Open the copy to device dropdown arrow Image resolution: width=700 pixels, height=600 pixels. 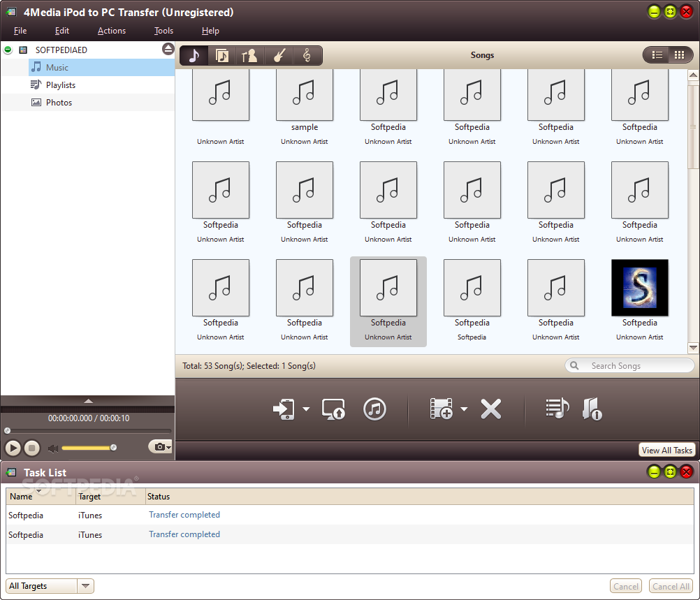tap(306, 409)
